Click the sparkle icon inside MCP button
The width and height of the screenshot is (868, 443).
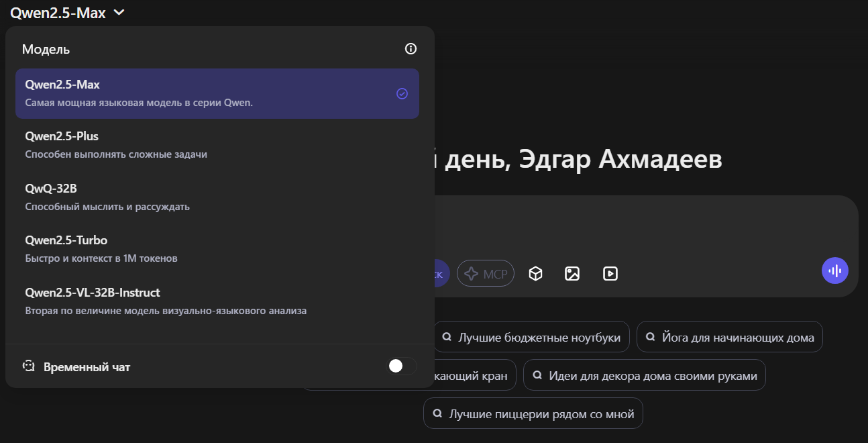point(472,274)
